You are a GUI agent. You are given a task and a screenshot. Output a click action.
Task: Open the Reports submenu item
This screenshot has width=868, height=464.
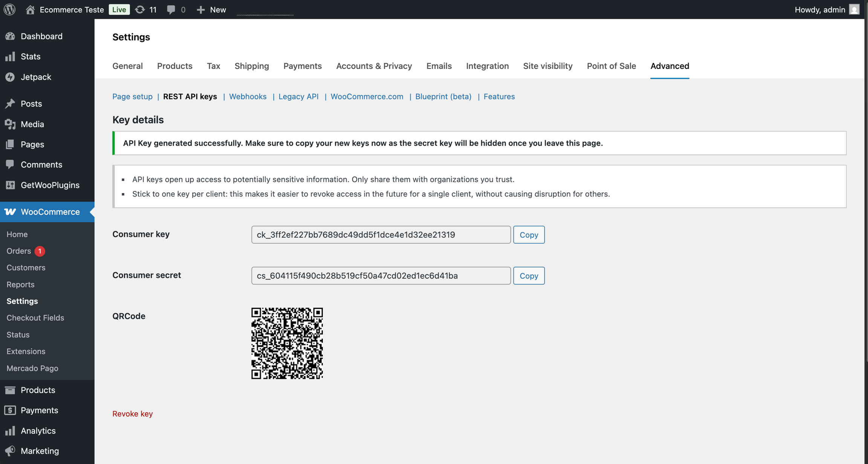(x=20, y=284)
